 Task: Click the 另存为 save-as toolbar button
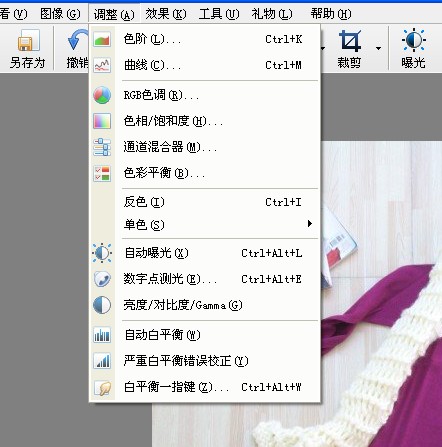[x=27, y=49]
